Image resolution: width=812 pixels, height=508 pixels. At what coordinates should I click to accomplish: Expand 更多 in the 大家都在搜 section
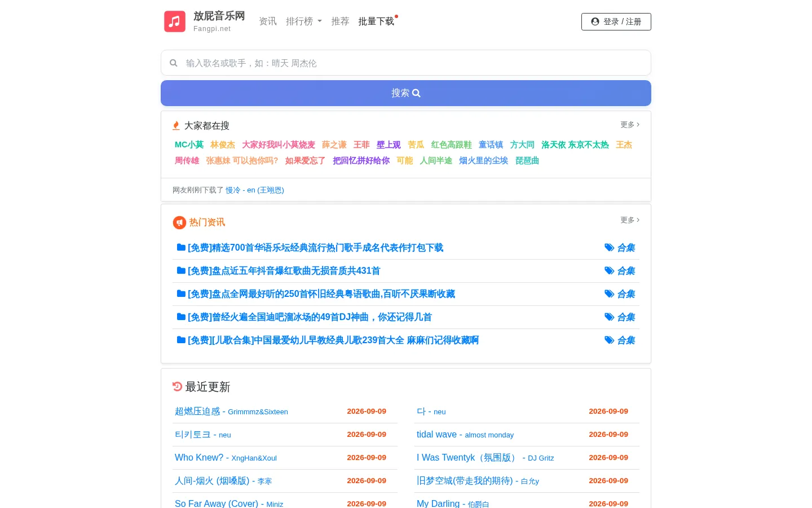(x=630, y=125)
